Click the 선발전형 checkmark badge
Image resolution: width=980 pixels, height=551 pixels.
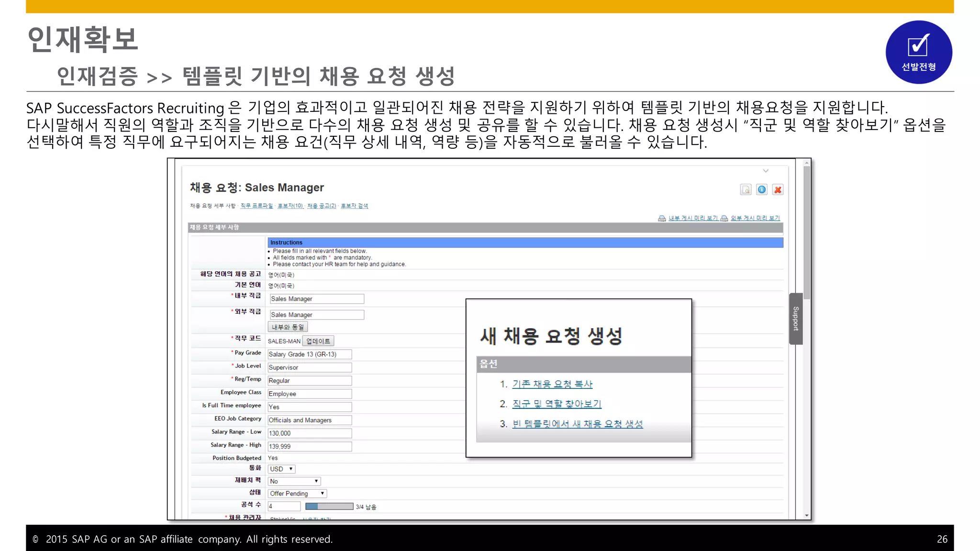919,52
